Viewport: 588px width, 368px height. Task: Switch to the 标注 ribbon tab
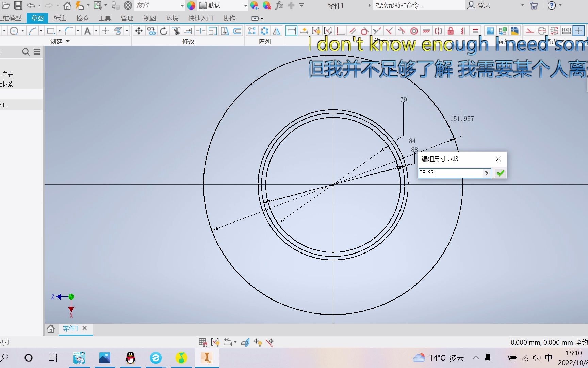tap(60, 18)
